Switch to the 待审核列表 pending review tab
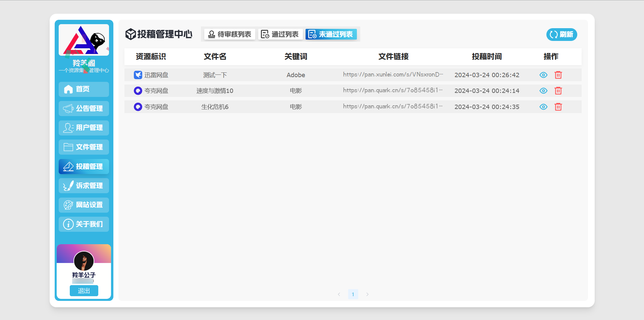The width and height of the screenshot is (644, 320). (229, 34)
